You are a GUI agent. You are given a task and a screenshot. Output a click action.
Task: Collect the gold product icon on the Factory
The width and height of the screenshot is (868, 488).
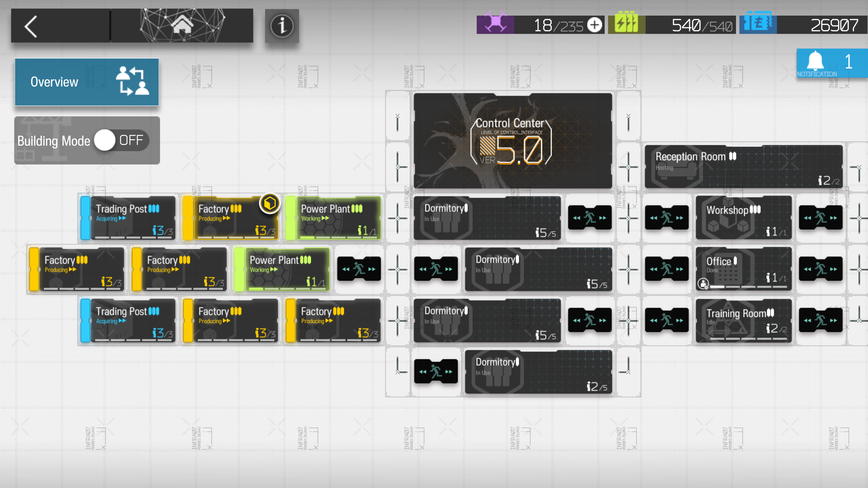pyautogui.click(x=270, y=203)
